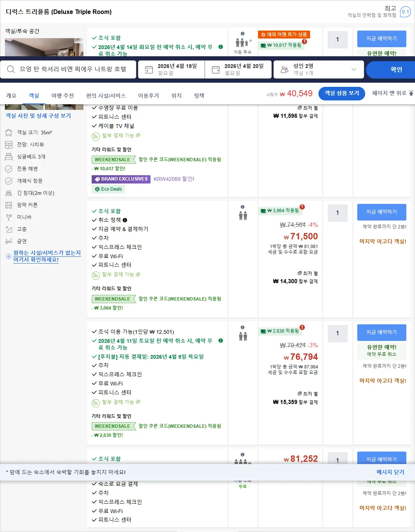Image resolution: width=415 pixels, height=532 pixels.
Task: Click the ₩ 2,630 적용됨 coupon badge
Action: (280, 331)
